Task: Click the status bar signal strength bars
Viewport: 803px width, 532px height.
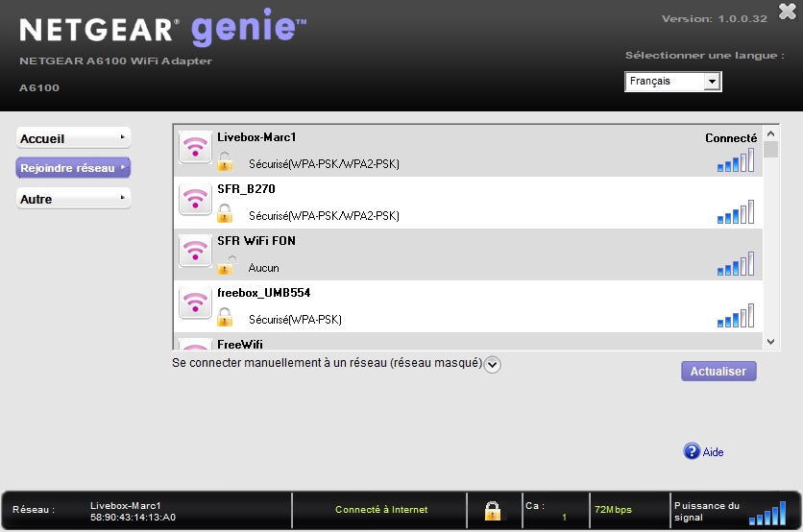Action: (767, 513)
